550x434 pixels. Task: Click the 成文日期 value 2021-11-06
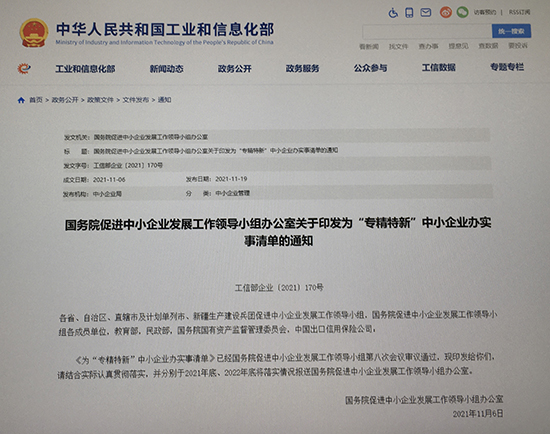coord(109,180)
